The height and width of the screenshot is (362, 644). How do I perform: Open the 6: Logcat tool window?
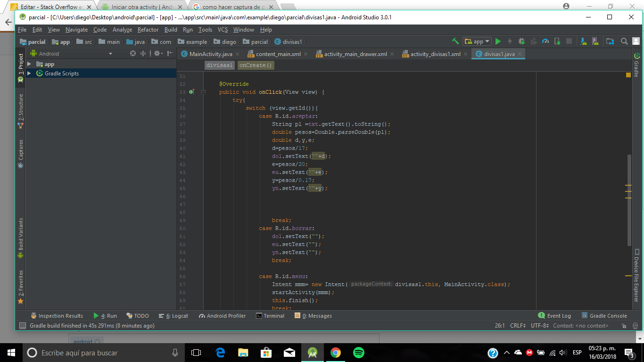pos(173,316)
